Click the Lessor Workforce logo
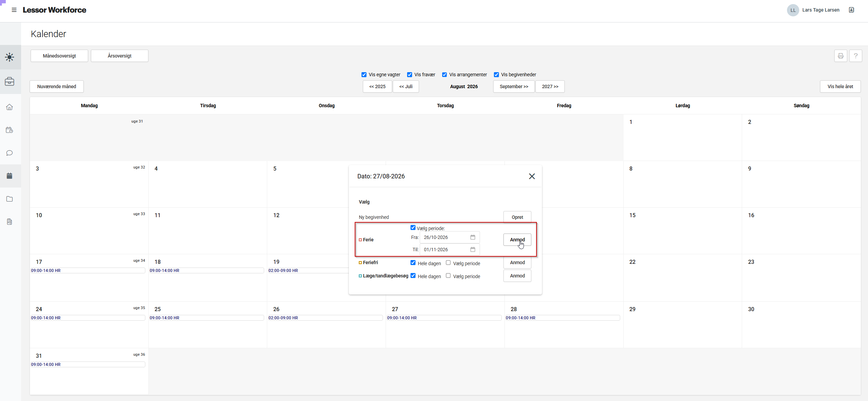This screenshot has width=868, height=401. pyautogui.click(x=54, y=10)
